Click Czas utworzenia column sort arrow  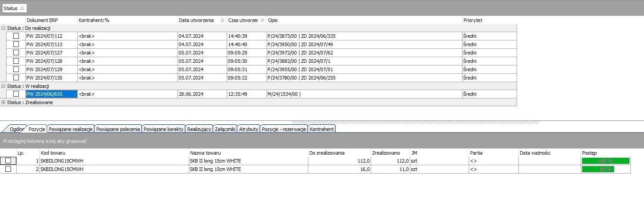click(263, 20)
